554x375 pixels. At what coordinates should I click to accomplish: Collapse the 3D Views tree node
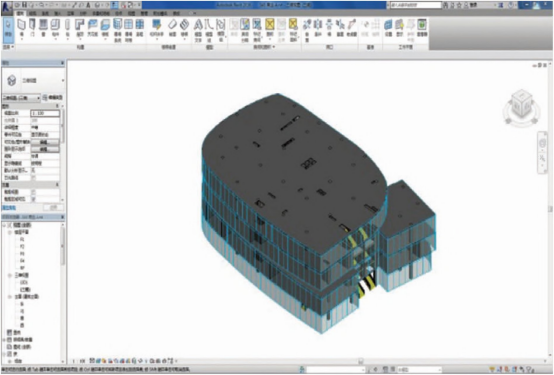10,275
